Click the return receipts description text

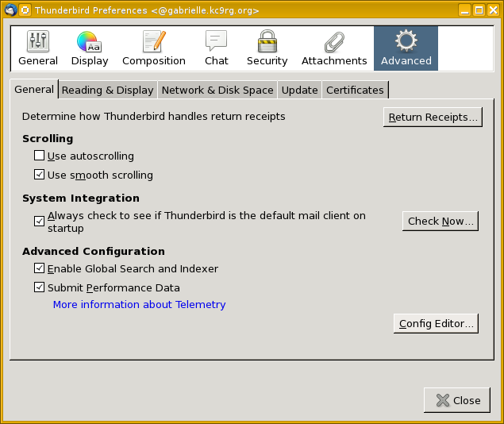point(154,117)
